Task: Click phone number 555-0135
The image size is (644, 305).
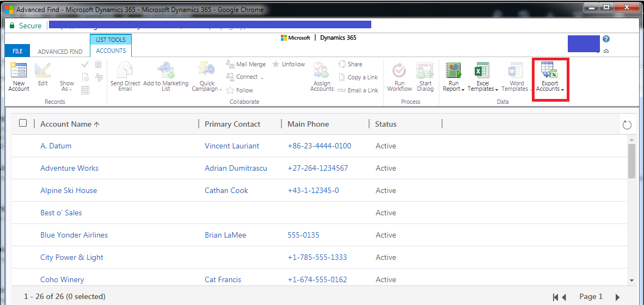Action: [x=304, y=235]
